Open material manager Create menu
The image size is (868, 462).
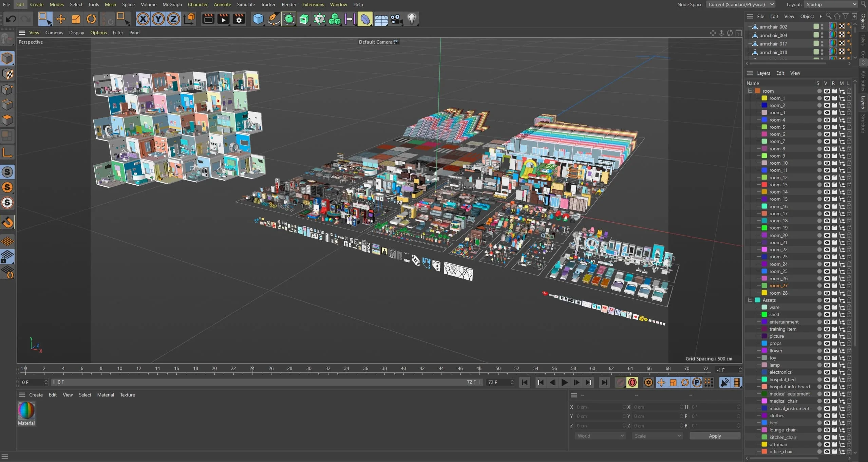(36, 395)
